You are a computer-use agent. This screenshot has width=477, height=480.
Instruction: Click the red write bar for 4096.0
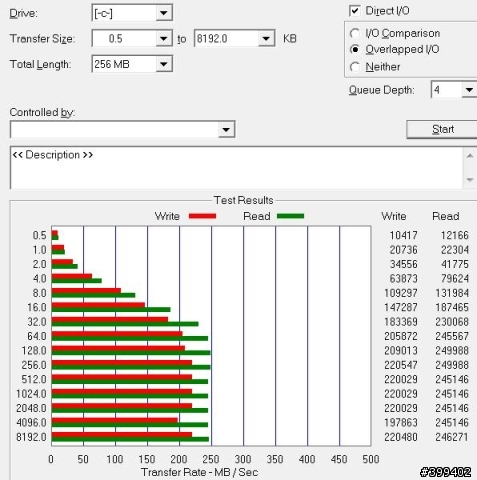click(x=115, y=420)
